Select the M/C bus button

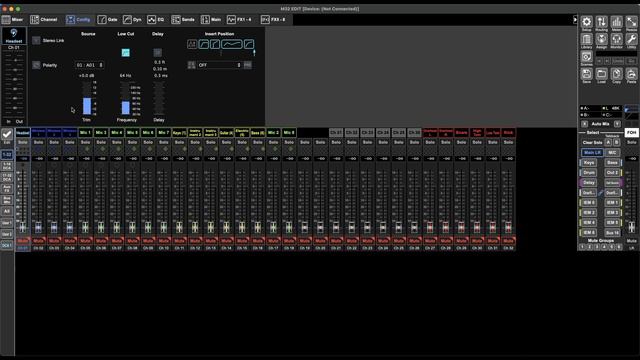pos(612,152)
